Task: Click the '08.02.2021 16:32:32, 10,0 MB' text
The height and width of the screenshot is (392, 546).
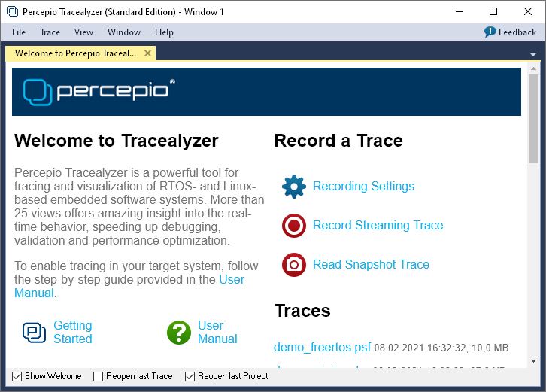Action: tap(441, 348)
